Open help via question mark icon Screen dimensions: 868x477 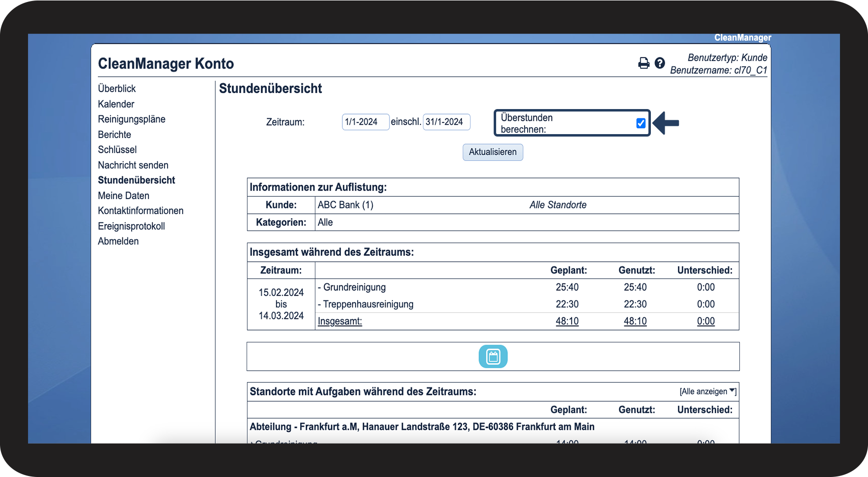pyautogui.click(x=660, y=63)
